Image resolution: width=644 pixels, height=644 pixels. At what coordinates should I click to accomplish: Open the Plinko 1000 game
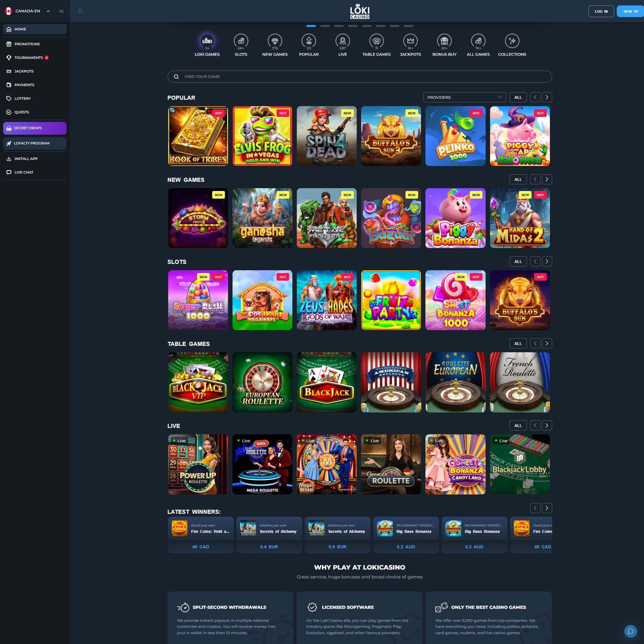(x=455, y=136)
